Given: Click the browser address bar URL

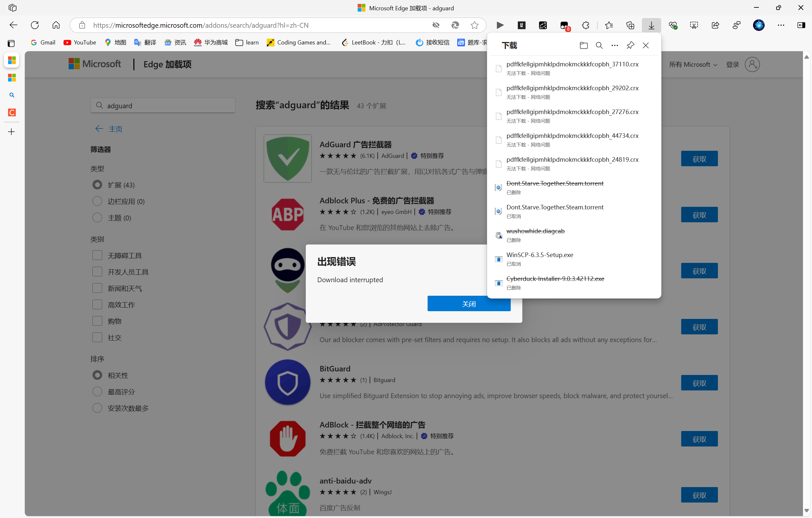Looking at the screenshot, I should [x=201, y=25].
